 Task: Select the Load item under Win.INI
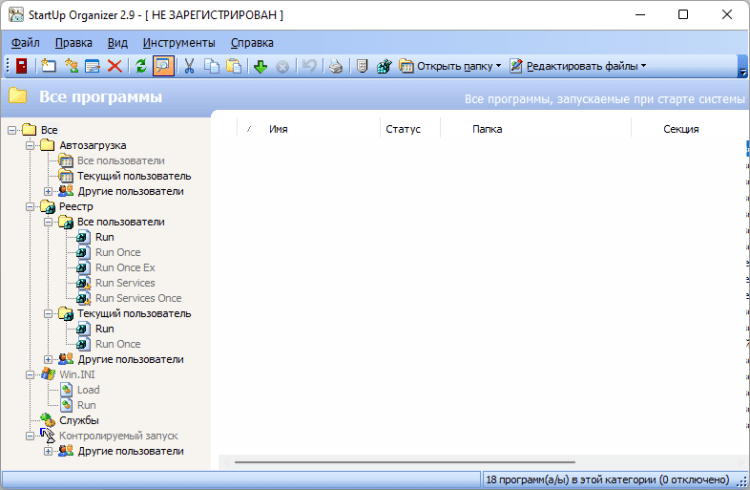point(88,390)
